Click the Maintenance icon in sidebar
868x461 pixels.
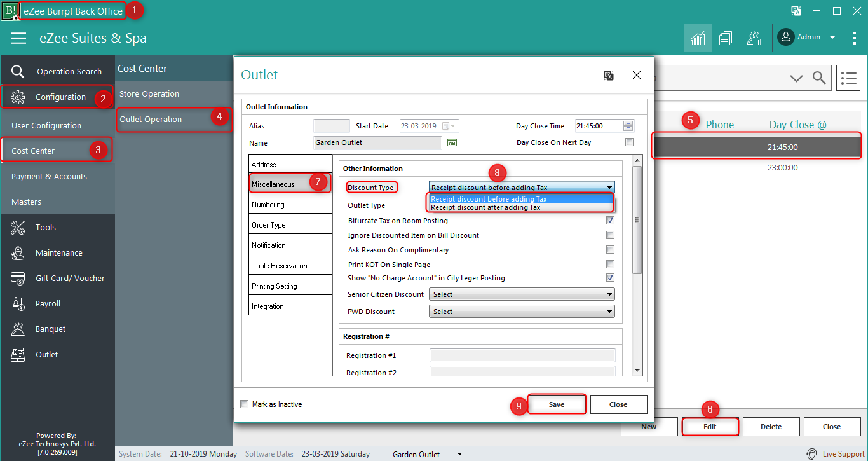18,252
